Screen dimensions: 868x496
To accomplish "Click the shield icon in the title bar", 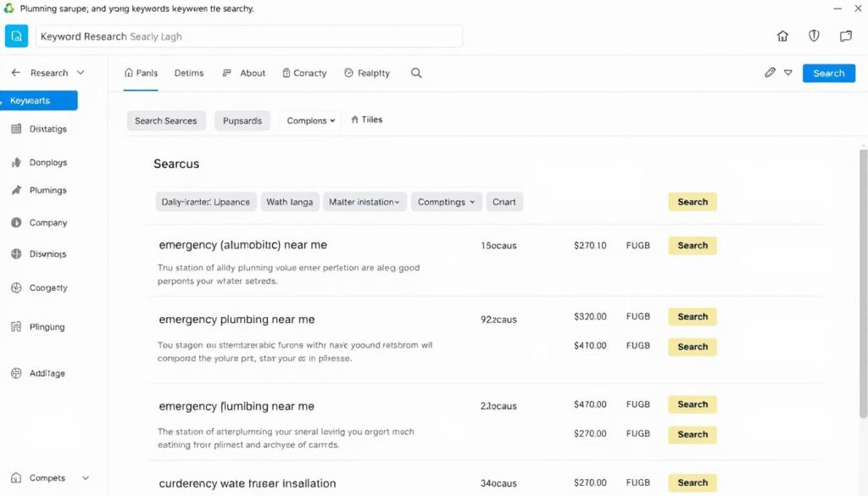I will click(814, 36).
